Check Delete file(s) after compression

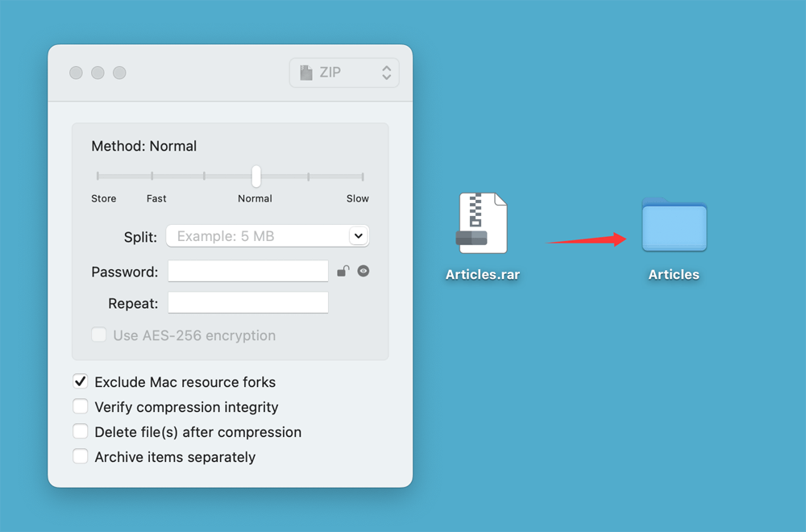(81, 431)
